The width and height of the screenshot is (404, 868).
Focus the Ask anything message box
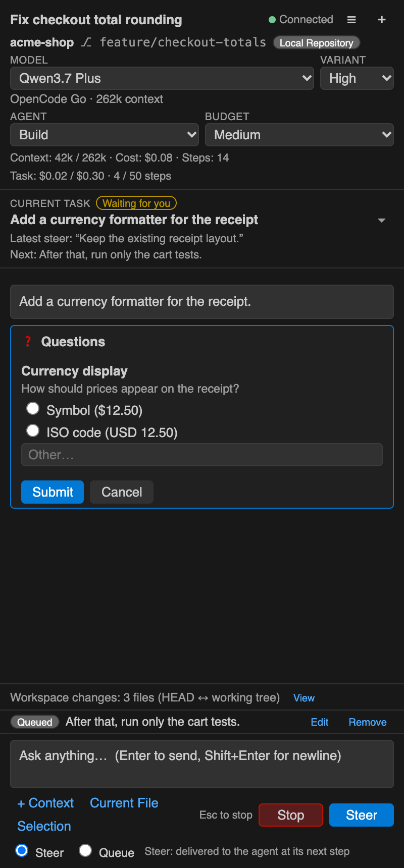click(x=202, y=764)
